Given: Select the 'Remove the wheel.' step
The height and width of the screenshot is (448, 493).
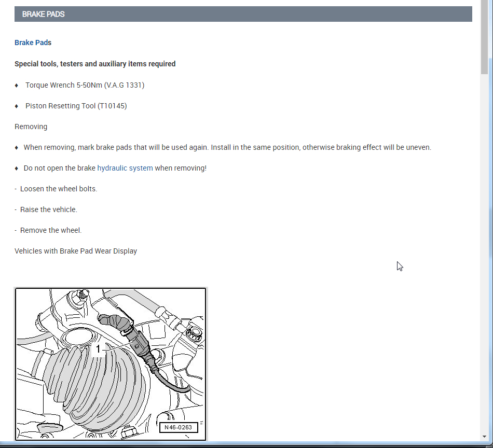Looking at the screenshot, I should [51, 230].
